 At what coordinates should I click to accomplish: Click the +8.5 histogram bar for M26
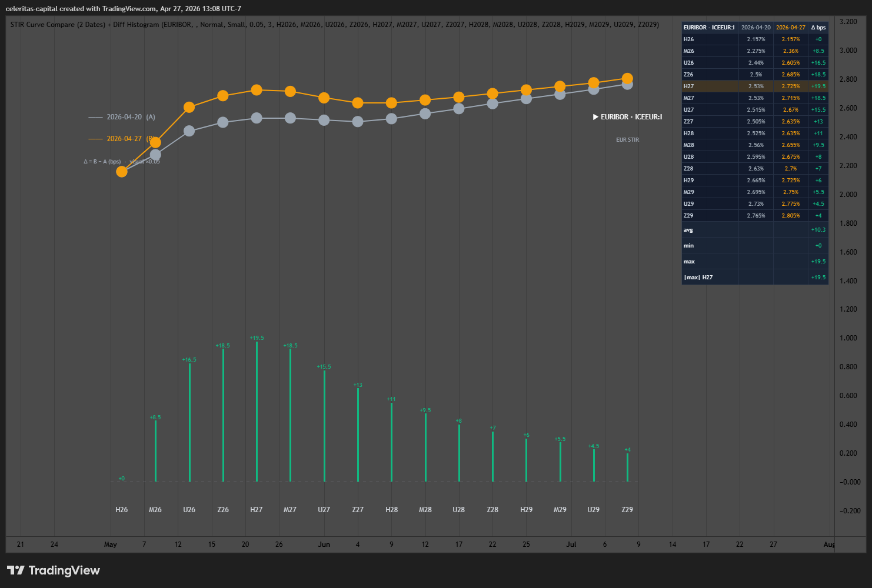pyautogui.click(x=155, y=451)
